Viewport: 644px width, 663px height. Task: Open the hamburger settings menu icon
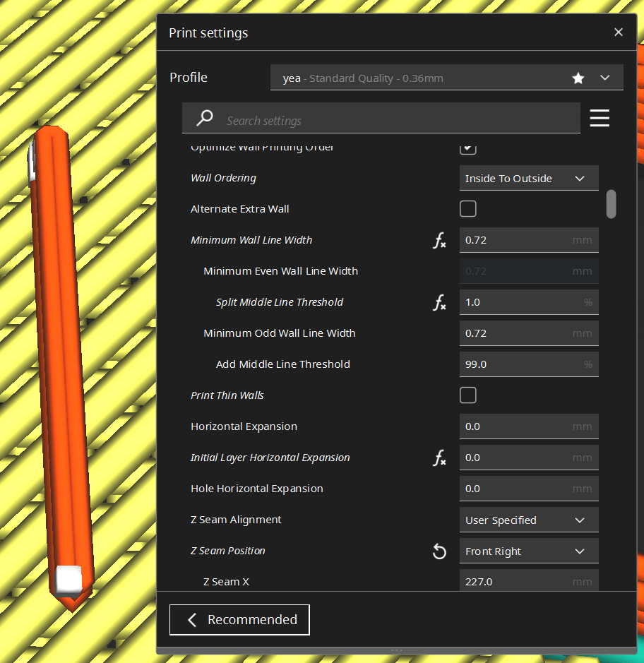pos(600,118)
